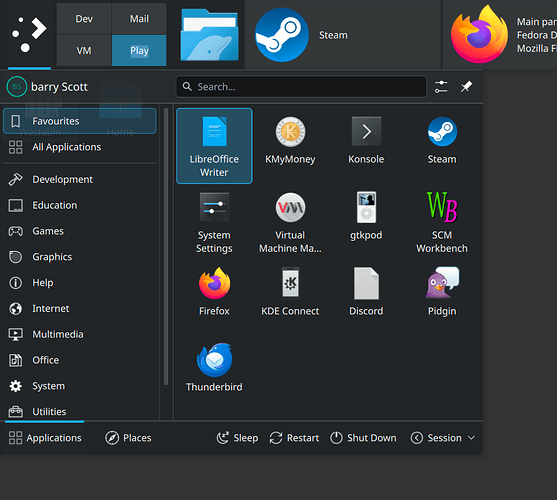Launch Virtual Machine Manager
This screenshot has height=500, width=557.
[x=290, y=223]
